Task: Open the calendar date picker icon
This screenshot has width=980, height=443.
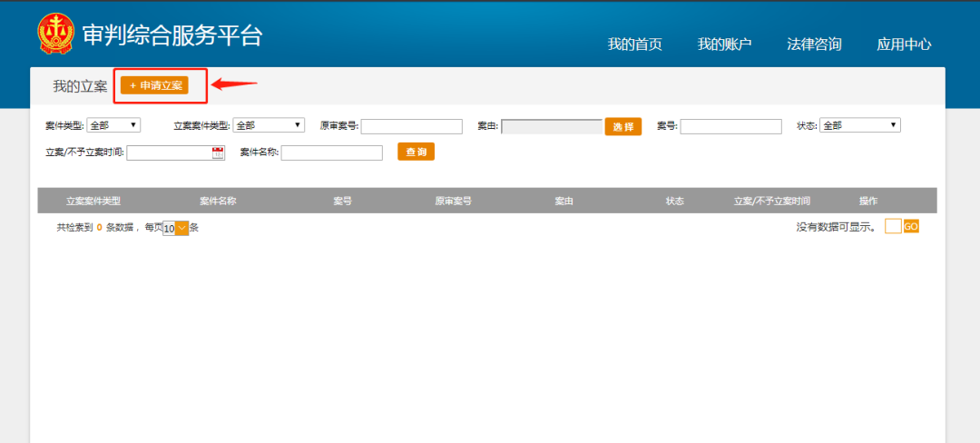Action: 218,153
